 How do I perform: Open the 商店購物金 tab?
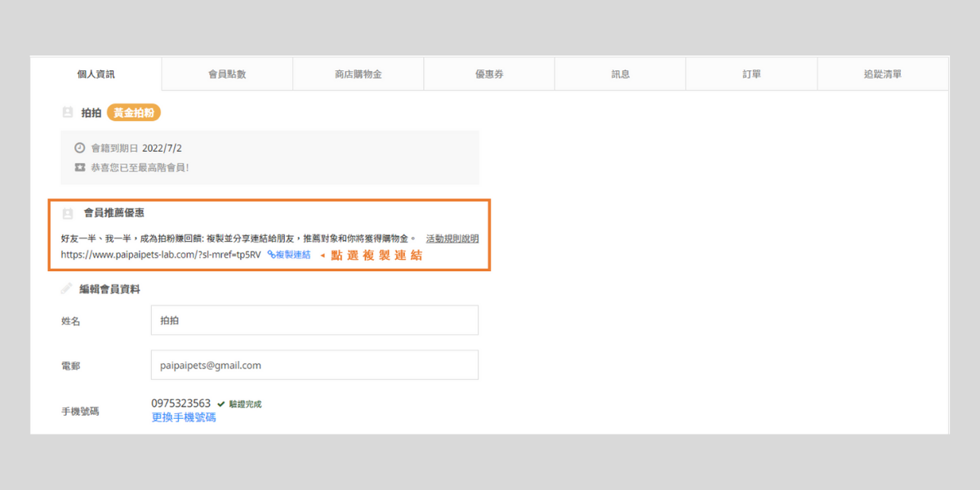click(x=358, y=74)
